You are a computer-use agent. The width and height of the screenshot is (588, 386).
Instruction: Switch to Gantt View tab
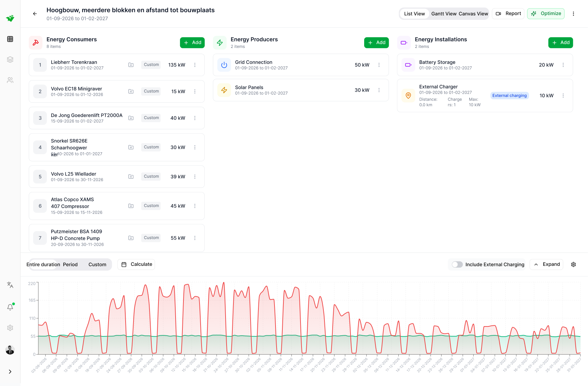tap(444, 14)
